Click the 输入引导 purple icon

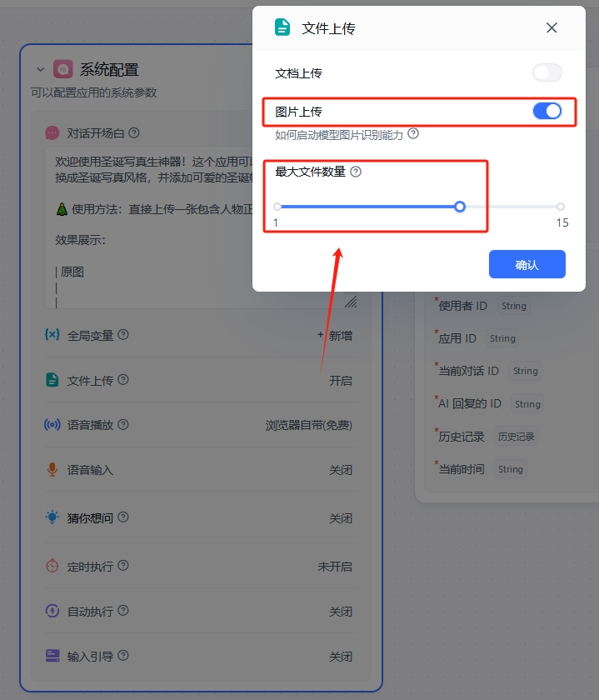pos(52,656)
